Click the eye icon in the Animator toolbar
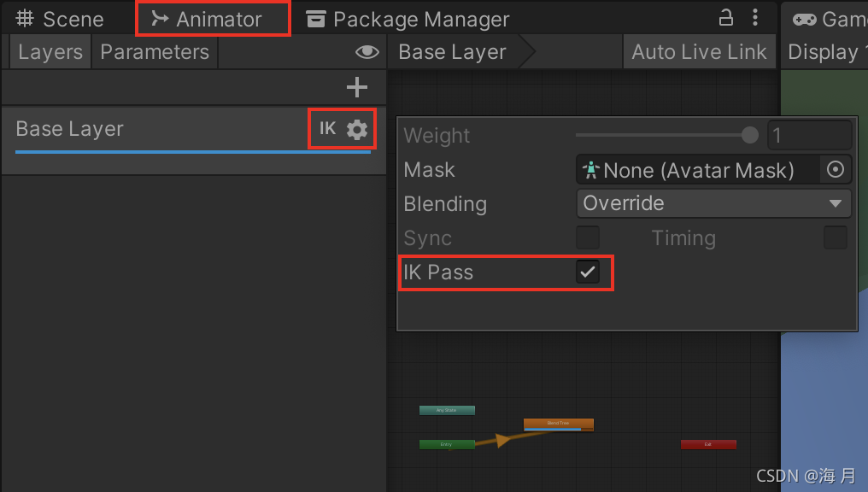Screen dimensions: 868x492 pos(367,52)
